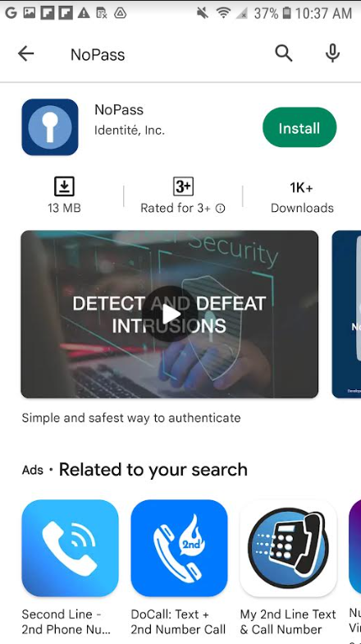Start voice search with microphone icon
361x644 pixels.
point(332,53)
